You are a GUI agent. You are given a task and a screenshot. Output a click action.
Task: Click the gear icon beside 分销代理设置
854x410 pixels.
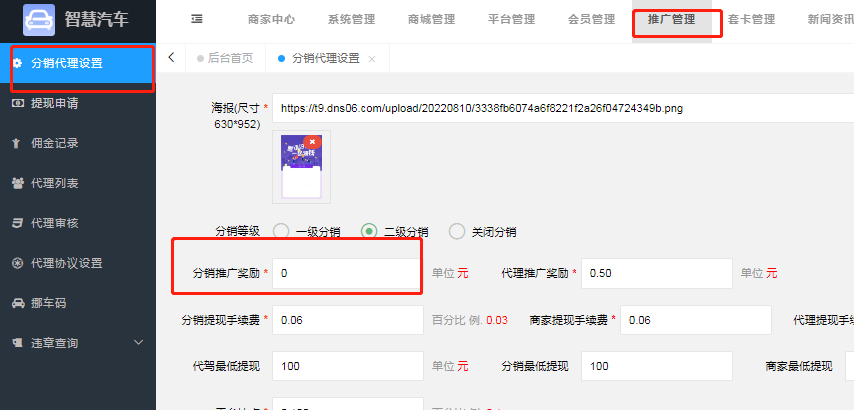17,63
